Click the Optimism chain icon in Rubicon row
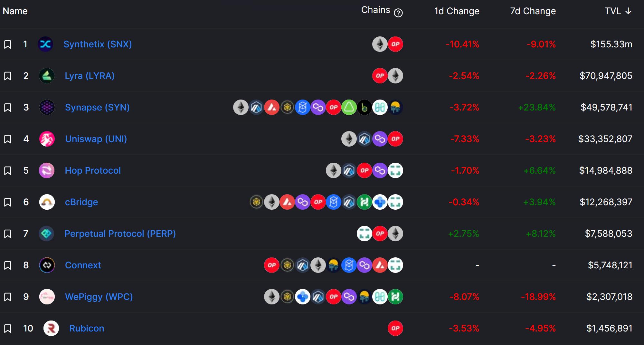Screen dimensions: 644x345 [x=395, y=328]
